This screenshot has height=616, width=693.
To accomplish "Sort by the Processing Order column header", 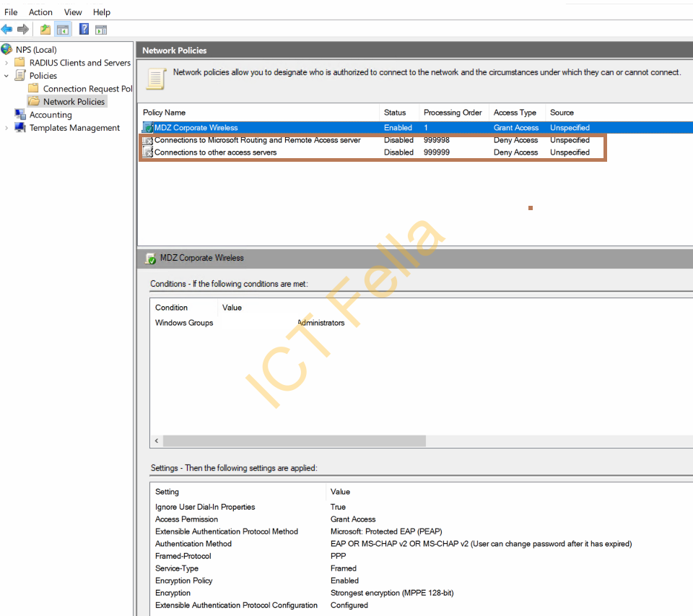I will point(453,113).
